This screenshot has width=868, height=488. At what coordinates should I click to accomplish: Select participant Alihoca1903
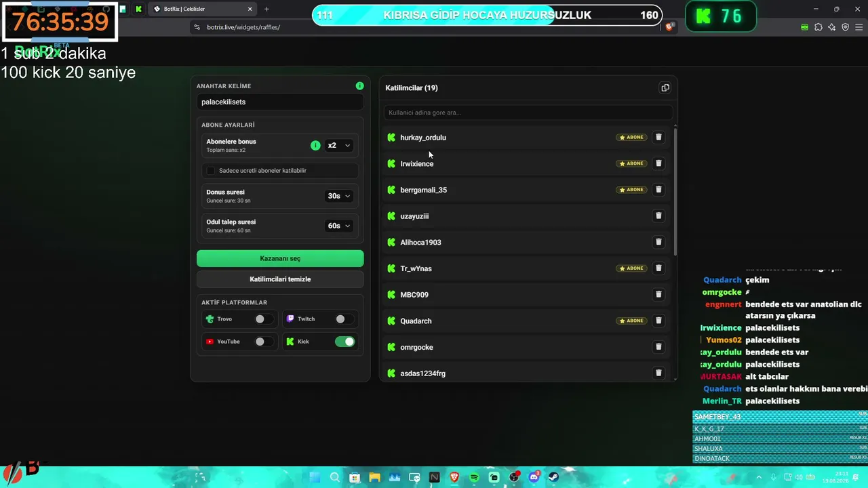click(420, 243)
